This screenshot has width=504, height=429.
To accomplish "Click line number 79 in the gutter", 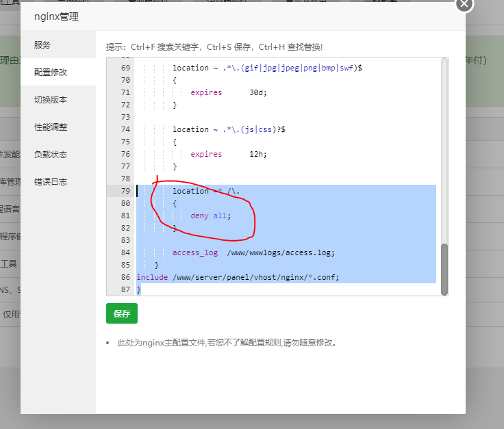I will coord(125,191).
